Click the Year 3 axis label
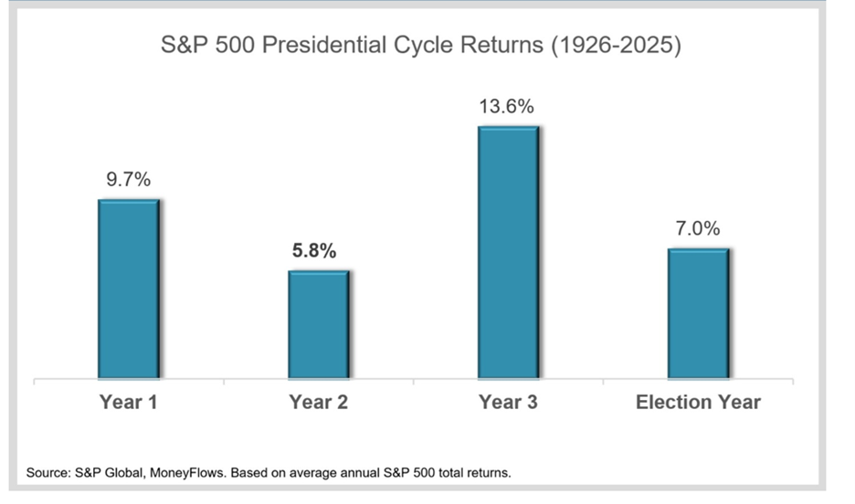855x504 pixels. [x=509, y=402]
